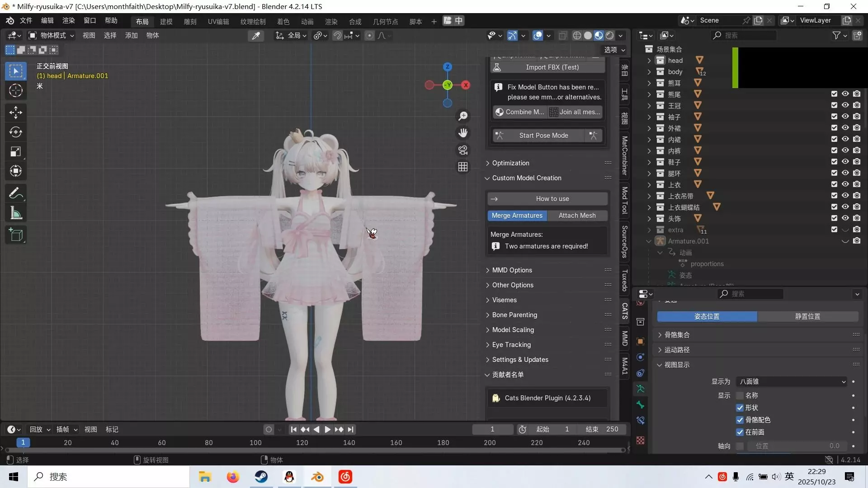Open File Explorer from the taskbar
This screenshot has width=868, height=488.
point(205,477)
